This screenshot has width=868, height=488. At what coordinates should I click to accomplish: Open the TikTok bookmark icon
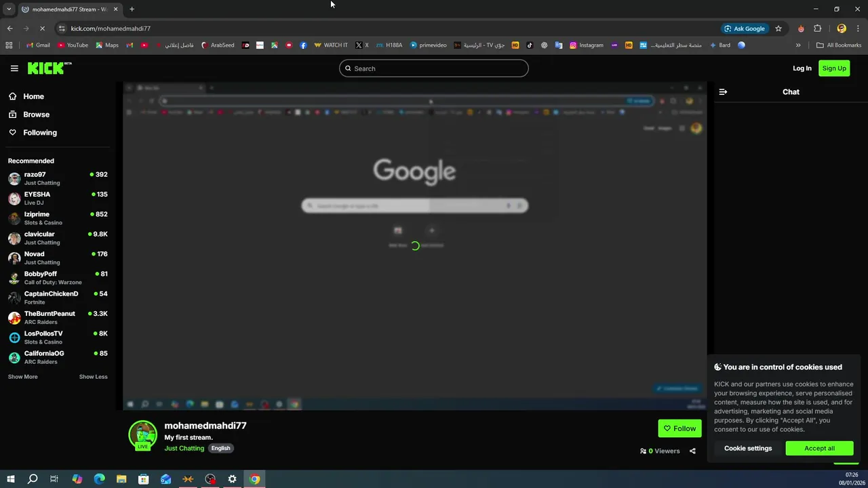click(530, 45)
